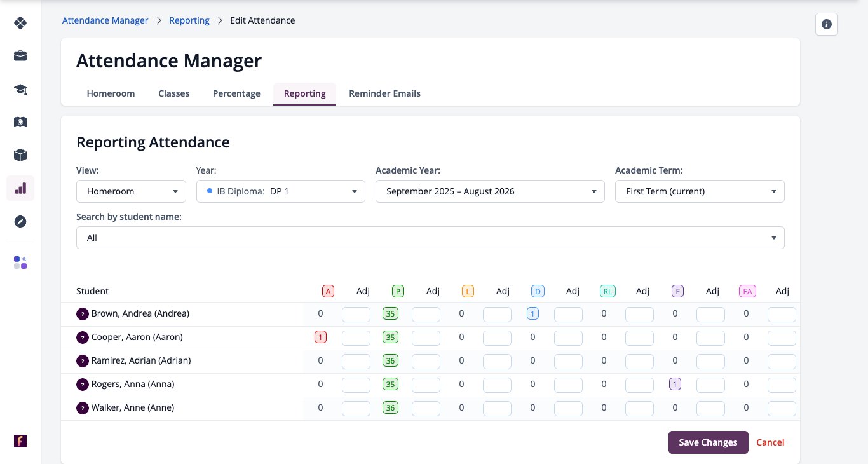This screenshot has width=868, height=464.
Task: Click the avatar icon beside Ramirez, Adrian
Action: 82,361
